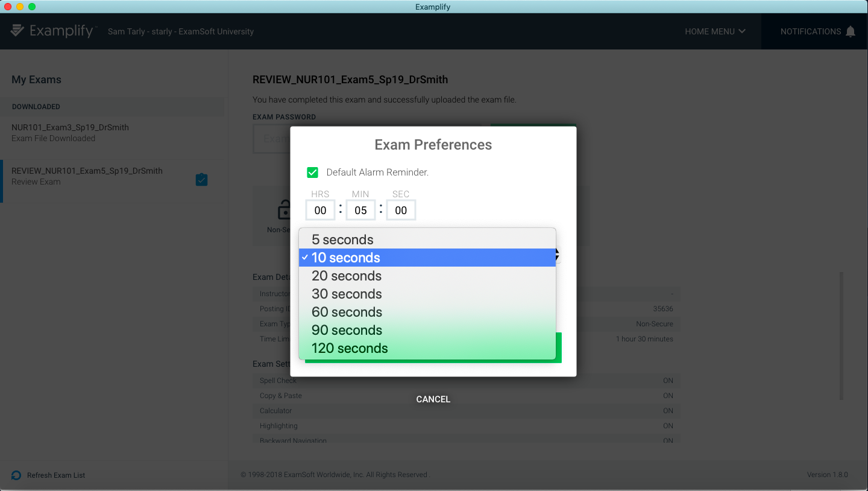Image resolution: width=868 pixels, height=491 pixels.
Task: Click the refresh exam list icon
Action: tap(16, 475)
